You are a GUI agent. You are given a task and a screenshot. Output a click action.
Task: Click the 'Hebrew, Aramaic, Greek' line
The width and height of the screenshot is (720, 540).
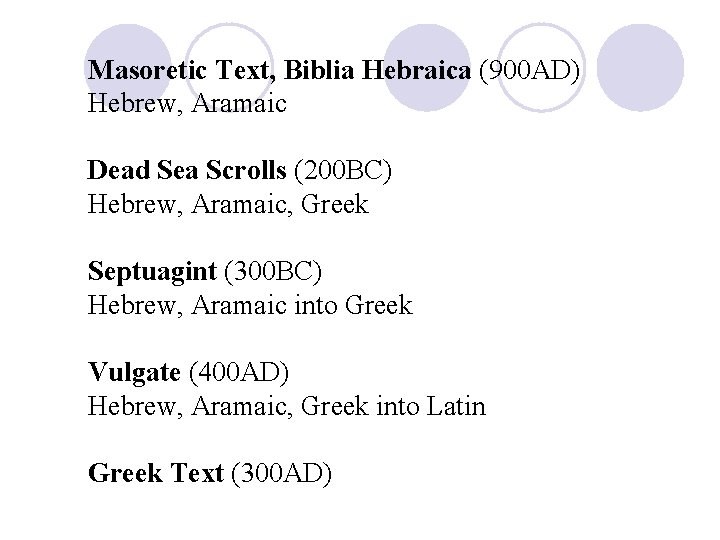coord(228,204)
